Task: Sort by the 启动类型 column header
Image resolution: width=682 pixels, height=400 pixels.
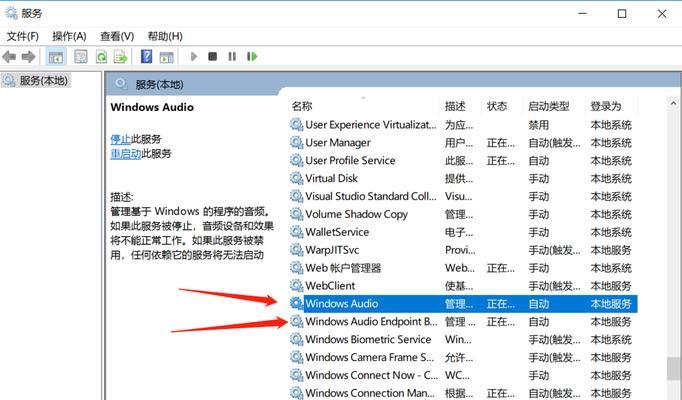Action: 548,106
